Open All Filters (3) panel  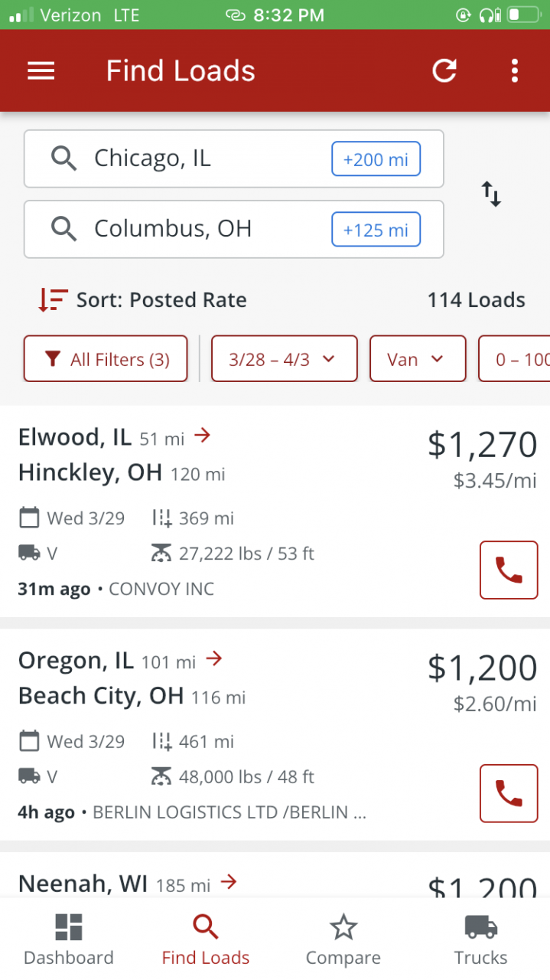coord(106,359)
